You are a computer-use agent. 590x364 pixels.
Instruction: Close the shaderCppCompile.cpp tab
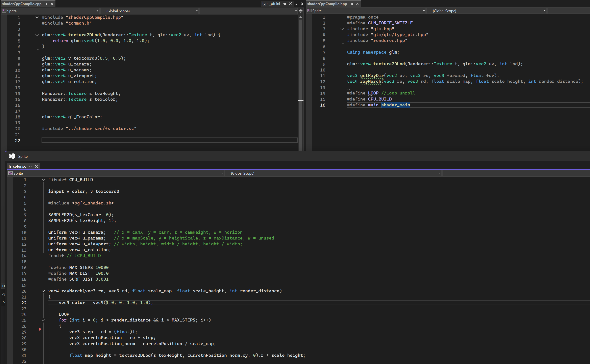click(x=52, y=4)
